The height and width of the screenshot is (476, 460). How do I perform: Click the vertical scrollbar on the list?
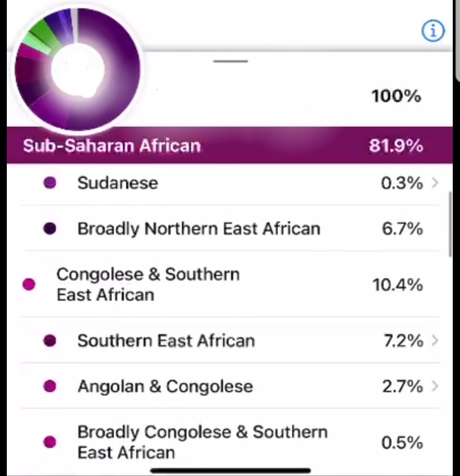(x=450, y=224)
